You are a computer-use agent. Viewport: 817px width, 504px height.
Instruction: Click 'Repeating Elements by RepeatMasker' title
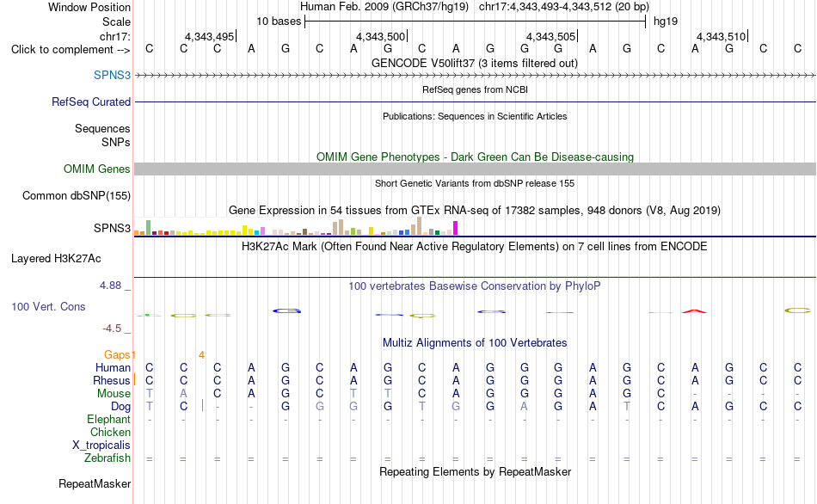click(x=476, y=471)
